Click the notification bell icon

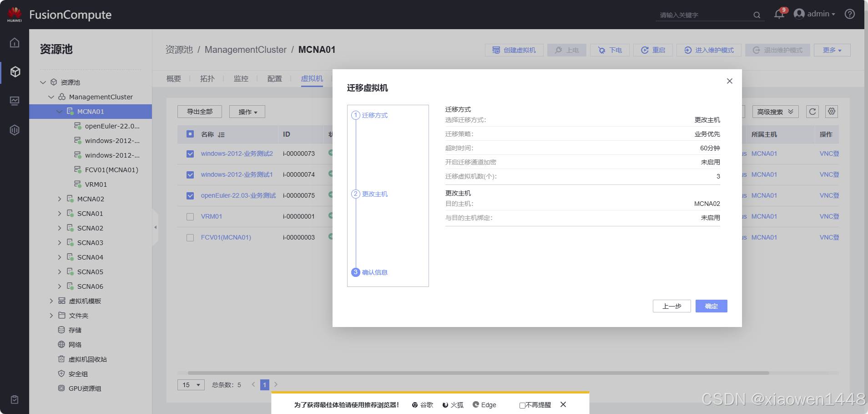tap(779, 14)
